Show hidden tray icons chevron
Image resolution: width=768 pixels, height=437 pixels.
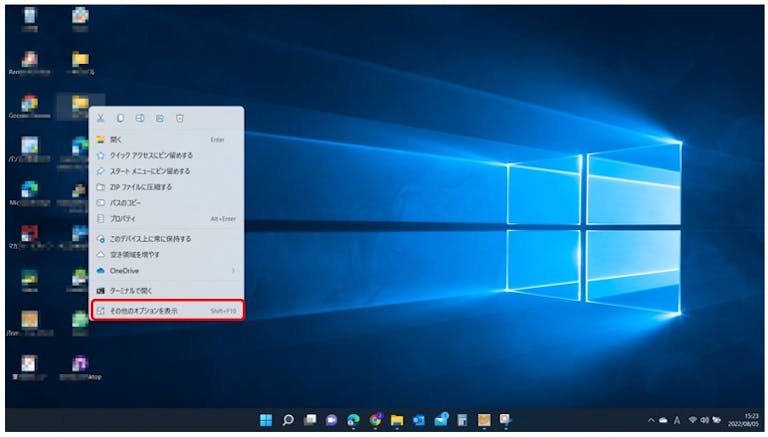651,420
